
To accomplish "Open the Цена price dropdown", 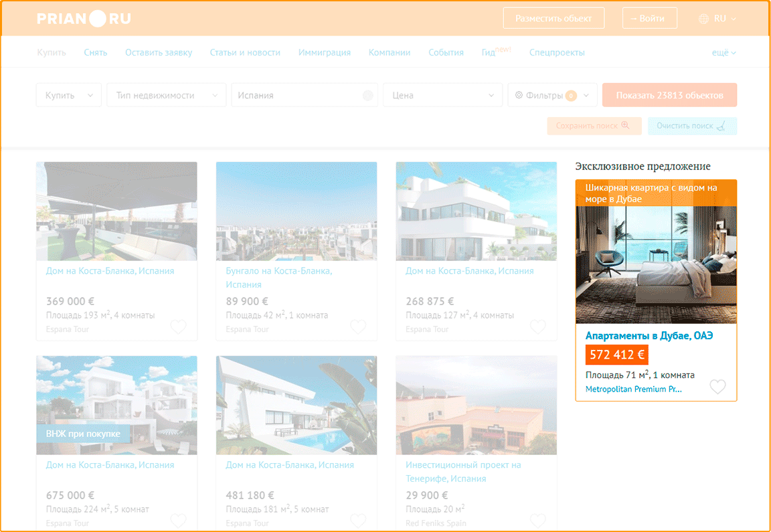I will pos(442,96).
